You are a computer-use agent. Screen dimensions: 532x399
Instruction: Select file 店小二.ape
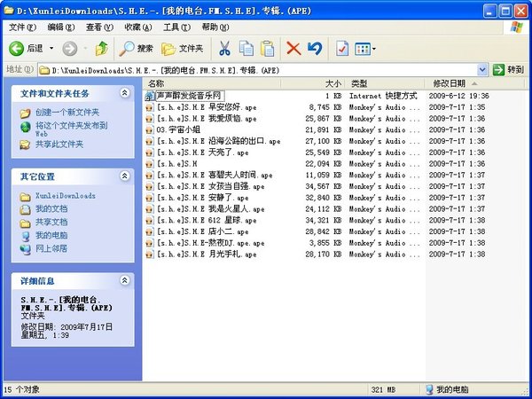coord(202,231)
